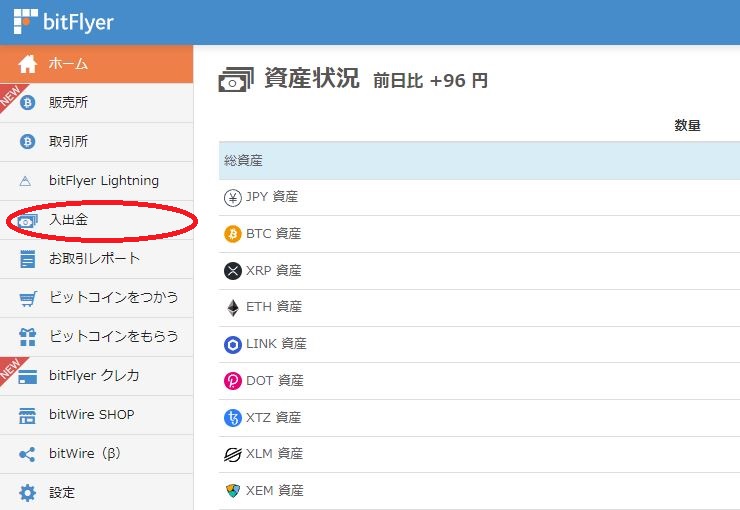Click the 前日比 +96 円 value
Image resolution: width=740 pixels, height=510 pixels.
tap(430, 81)
